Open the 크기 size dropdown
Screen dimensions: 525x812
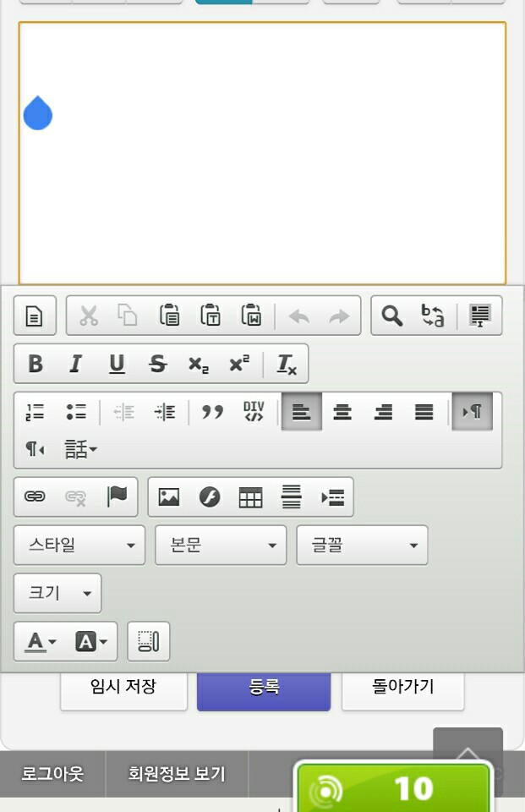pos(57,593)
